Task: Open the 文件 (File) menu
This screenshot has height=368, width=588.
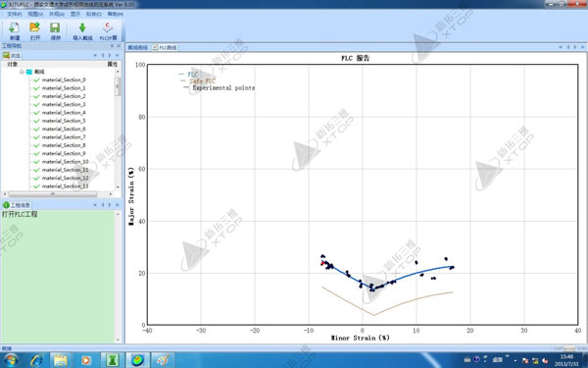Action: point(15,14)
